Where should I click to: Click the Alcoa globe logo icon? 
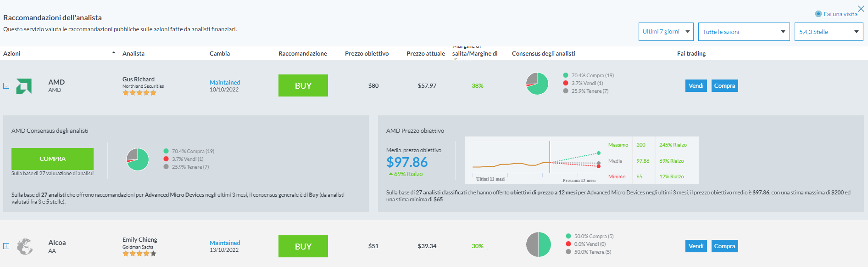coord(25,246)
